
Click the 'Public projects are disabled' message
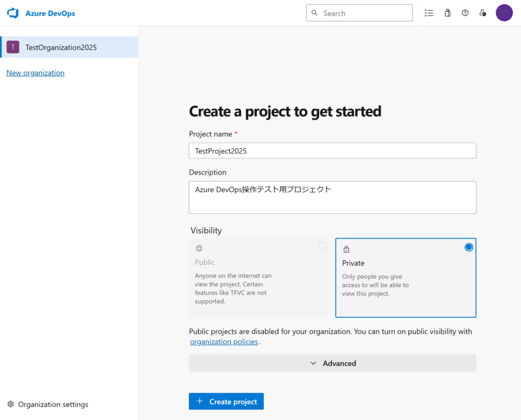(x=330, y=336)
